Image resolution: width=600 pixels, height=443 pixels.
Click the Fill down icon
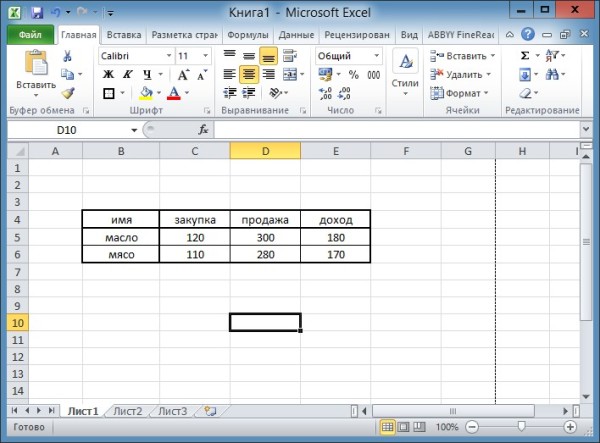pos(525,74)
